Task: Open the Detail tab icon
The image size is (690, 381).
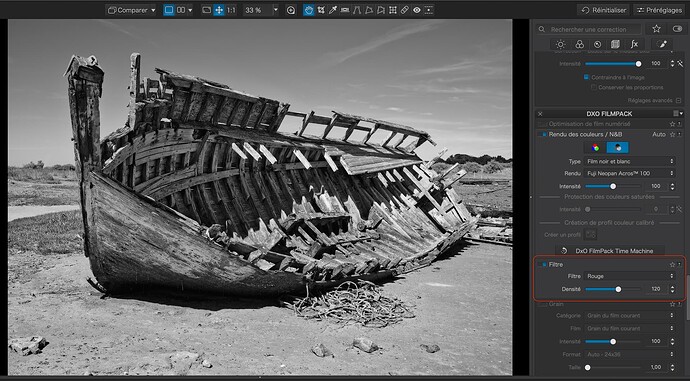Action: (x=597, y=44)
